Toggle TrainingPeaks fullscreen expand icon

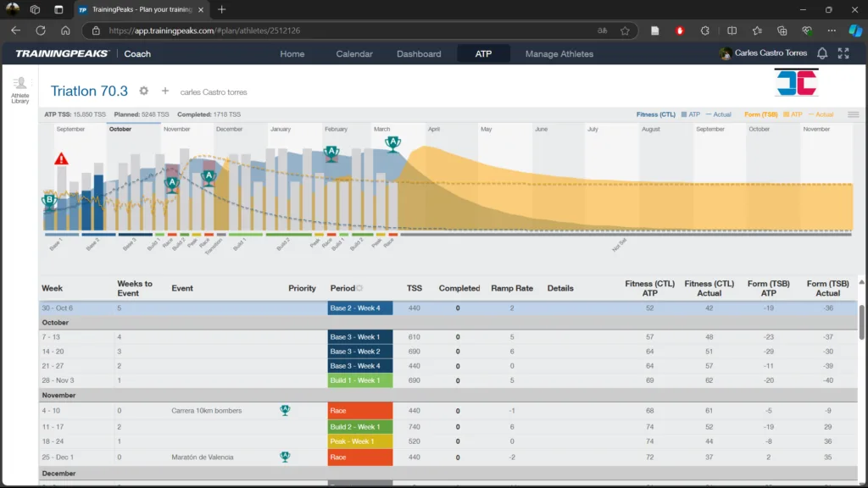(843, 53)
